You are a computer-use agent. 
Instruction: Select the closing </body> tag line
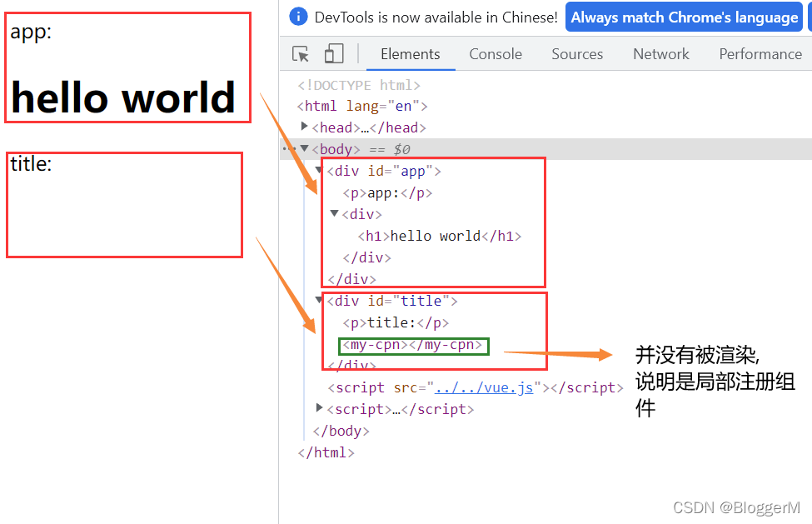pos(341,431)
